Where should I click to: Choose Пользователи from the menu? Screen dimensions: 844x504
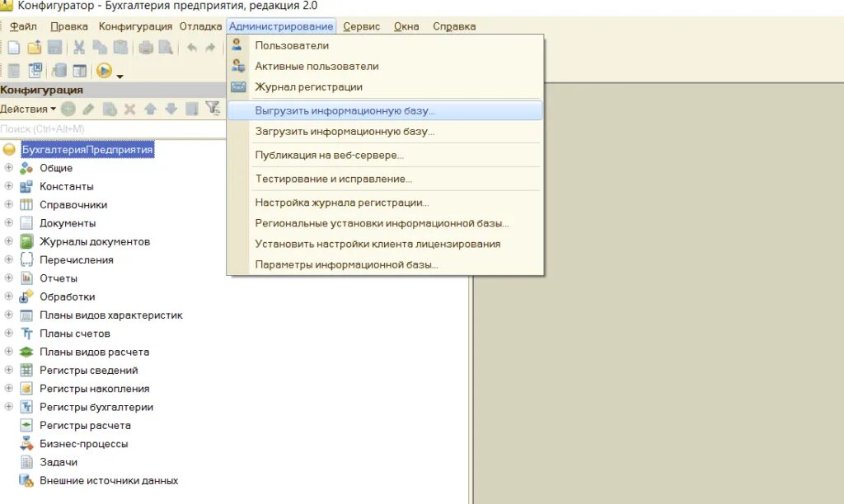pyautogui.click(x=386, y=46)
